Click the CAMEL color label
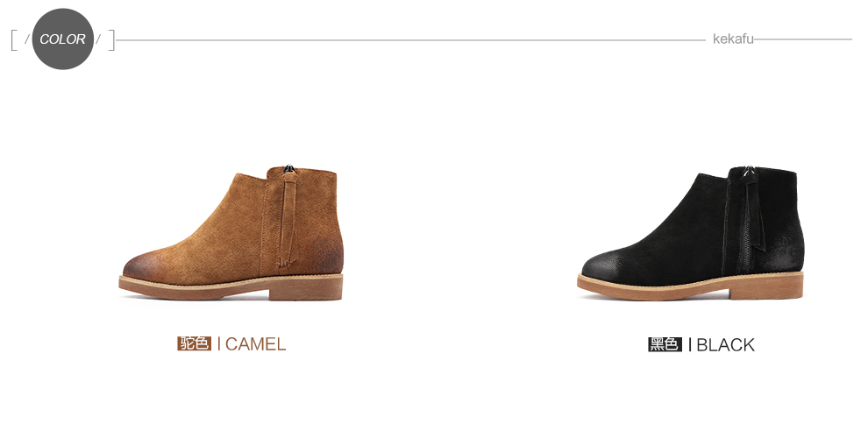Screen dimensions: 868x424 click(255, 344)
